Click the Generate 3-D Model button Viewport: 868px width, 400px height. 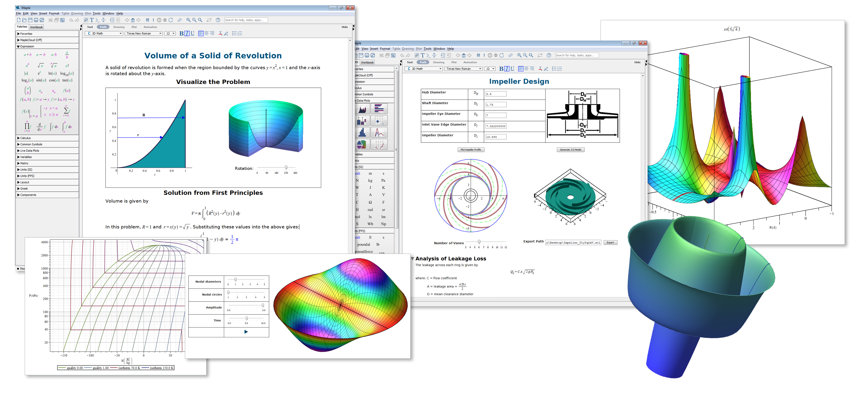click(x=570, y=150)
